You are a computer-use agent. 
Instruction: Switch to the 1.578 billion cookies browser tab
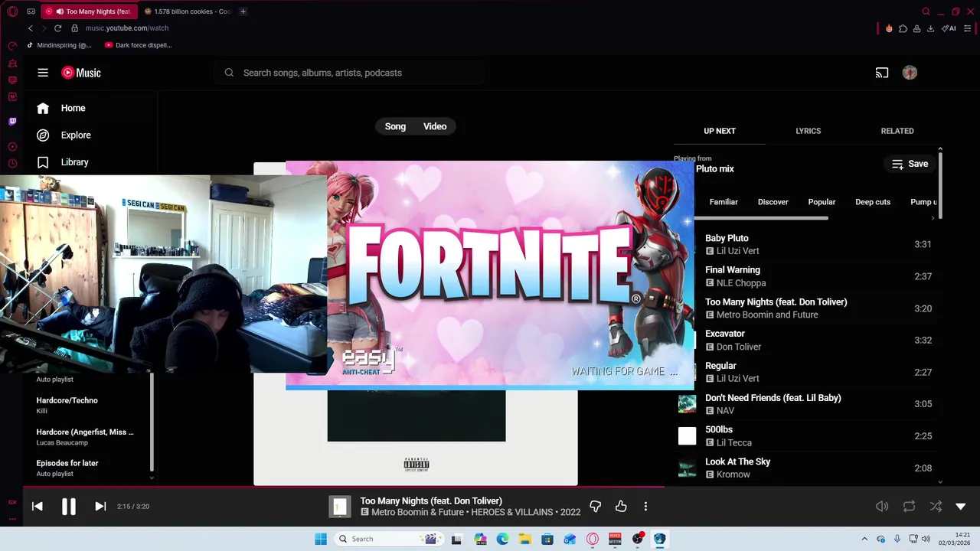point(188,11)
